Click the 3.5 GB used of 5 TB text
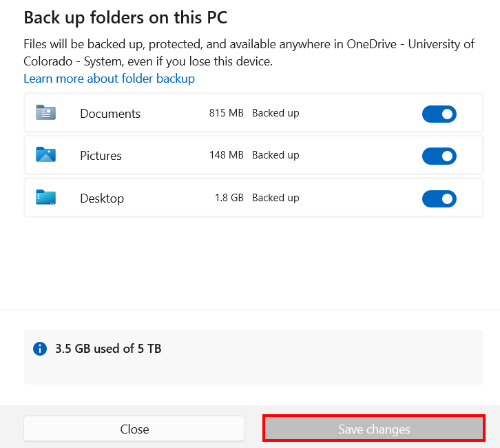 (x=108, y=349)
